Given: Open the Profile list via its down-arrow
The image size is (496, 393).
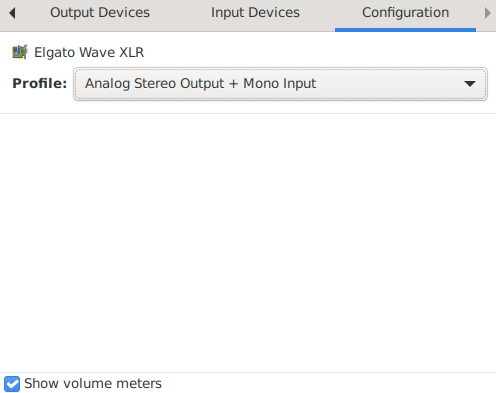Looking at the screenshot, I should click(x=470, y=84).
